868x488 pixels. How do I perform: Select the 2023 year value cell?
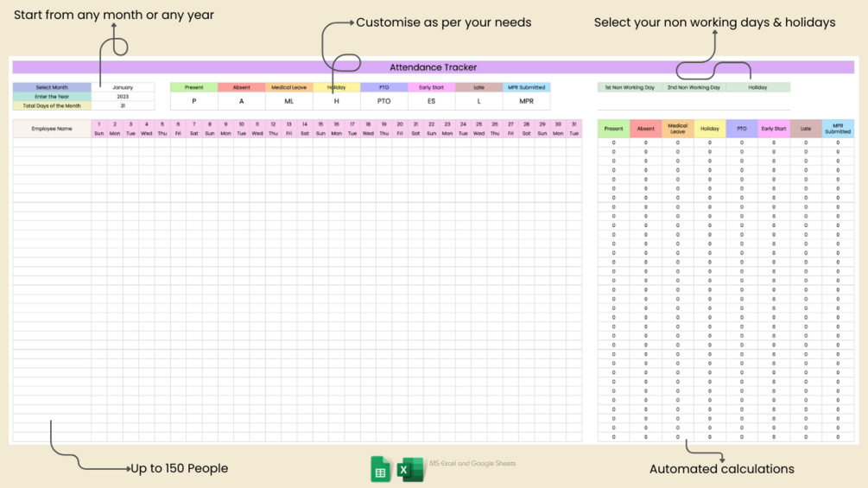[123, 96]
